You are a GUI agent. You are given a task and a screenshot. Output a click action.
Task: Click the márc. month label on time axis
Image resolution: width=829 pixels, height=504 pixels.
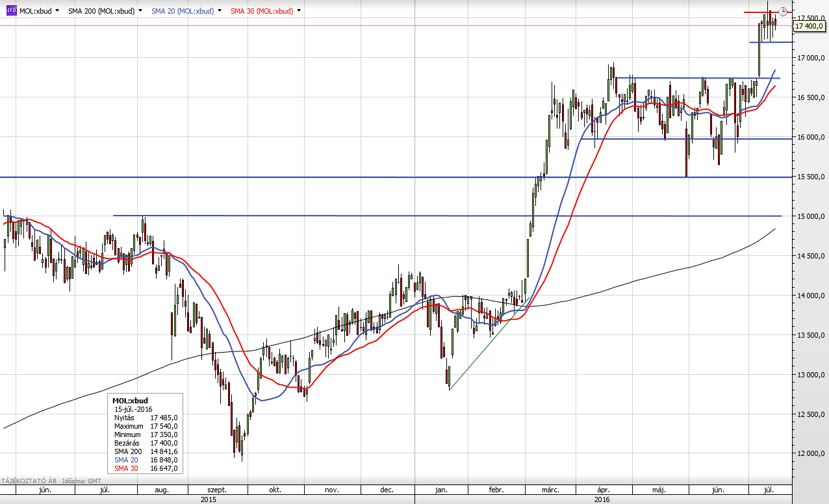(x=550, y=490)
